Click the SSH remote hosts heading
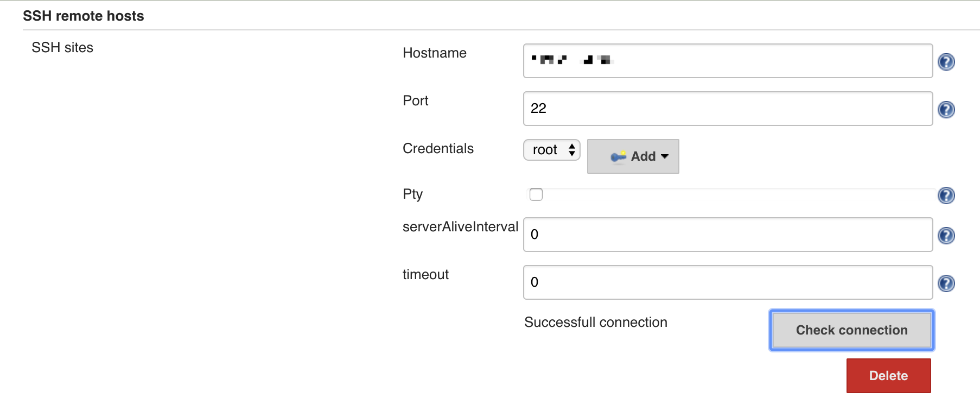This screenshot has height=404, width=980. pos(84,16)
